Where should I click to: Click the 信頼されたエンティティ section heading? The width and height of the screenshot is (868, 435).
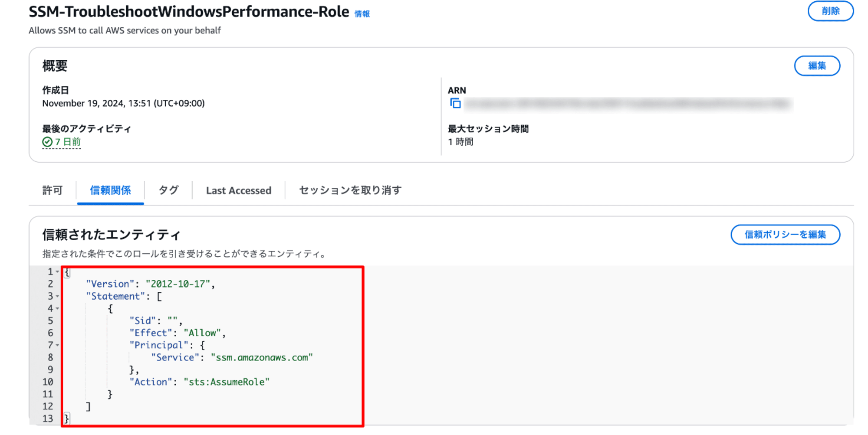[x=111, y=235]
